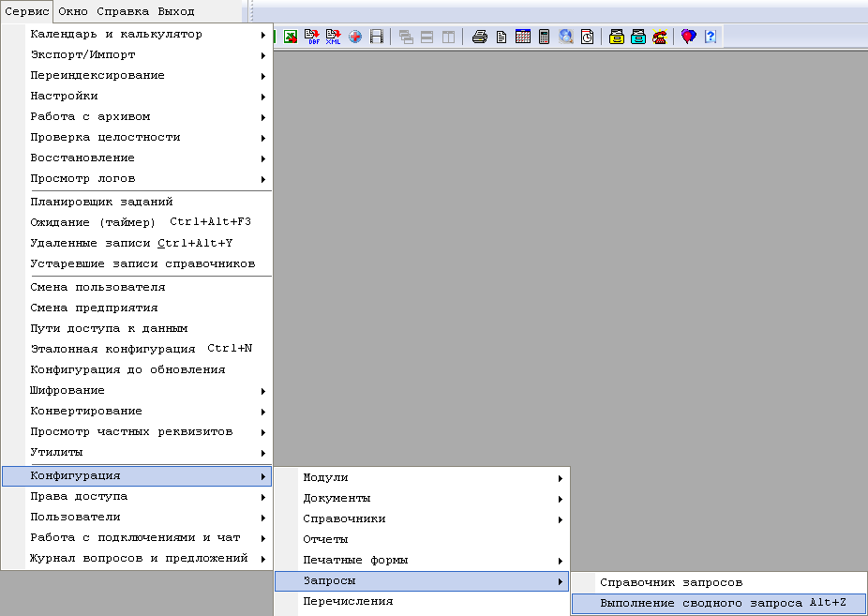Open the calculator toolbar icon

pyautogui.click(x=544, y=38)
